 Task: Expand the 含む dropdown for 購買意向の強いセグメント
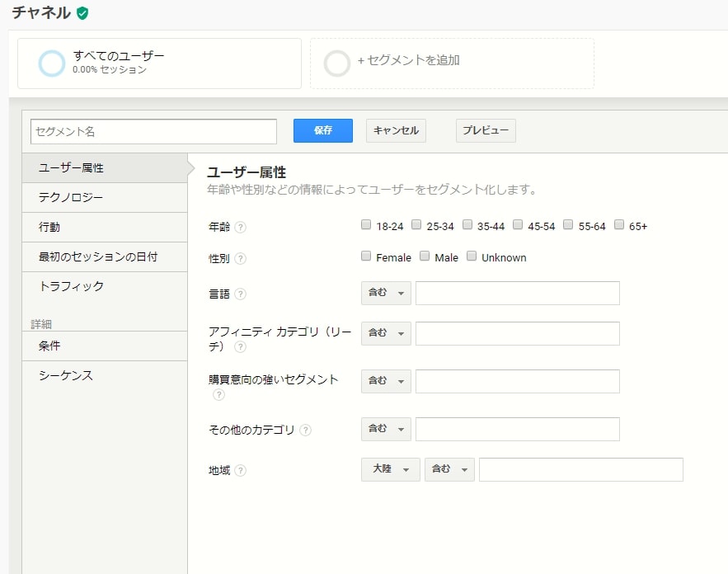pyautogui.click(x=387, y=381)
